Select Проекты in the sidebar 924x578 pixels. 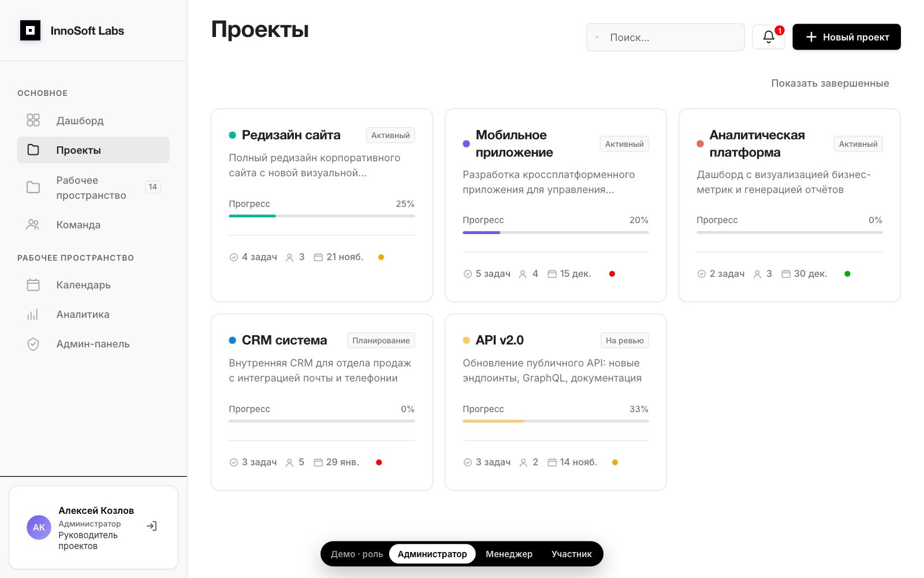[x=94, y=150]
